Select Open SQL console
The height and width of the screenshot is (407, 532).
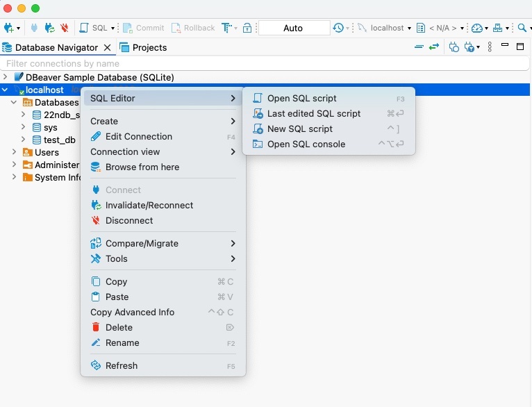pos(329,144)
